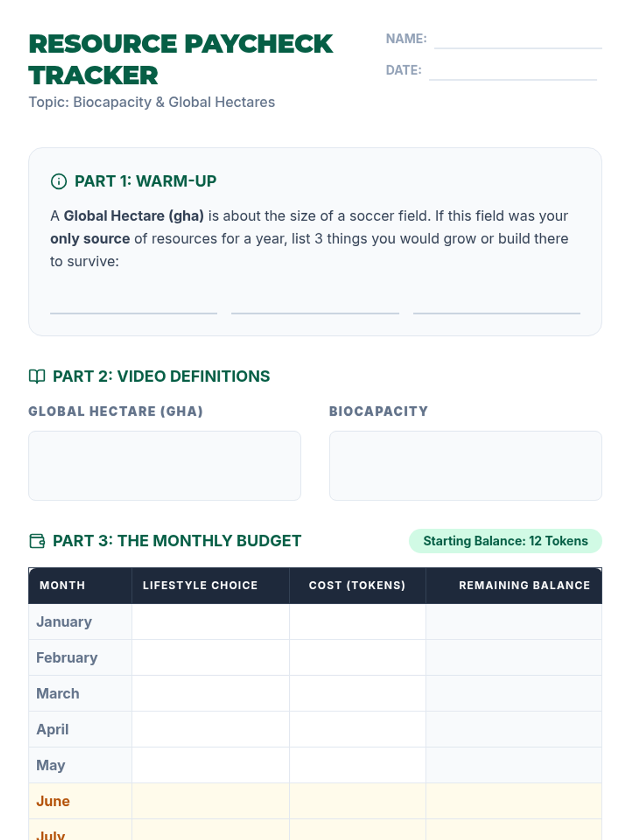Click the Starting Balance 12 Tokens badge
This screenshot has width=630, height=840.
tap(505, 541)
